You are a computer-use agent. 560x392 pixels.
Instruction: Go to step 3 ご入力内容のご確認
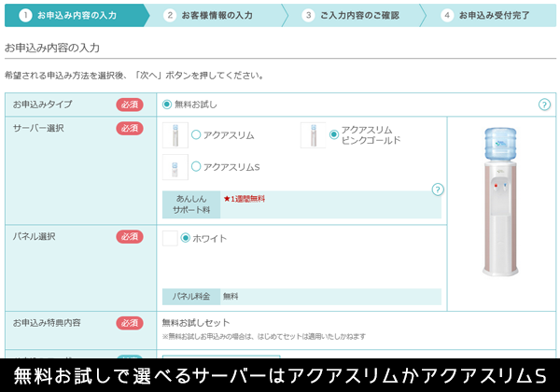355,15
